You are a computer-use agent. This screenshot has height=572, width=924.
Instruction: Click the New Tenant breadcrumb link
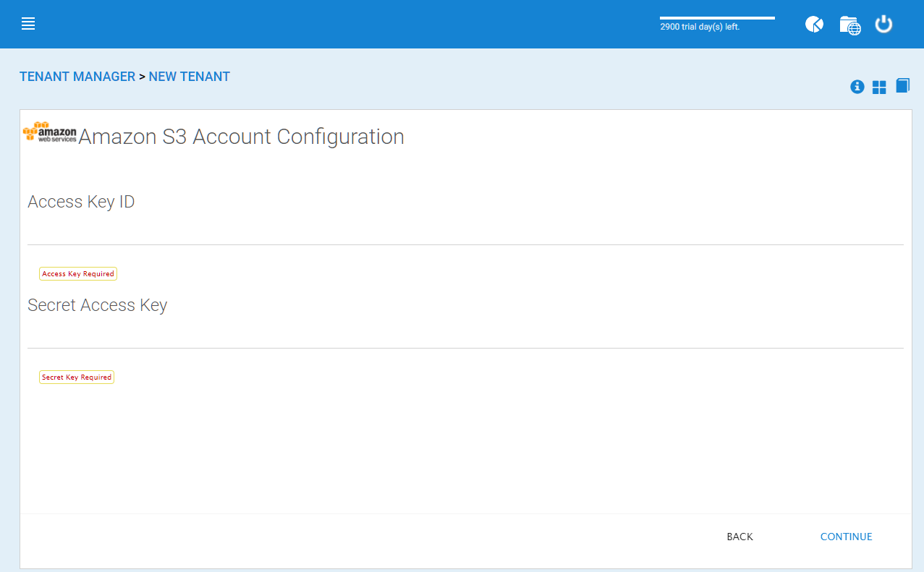(190, 77)
